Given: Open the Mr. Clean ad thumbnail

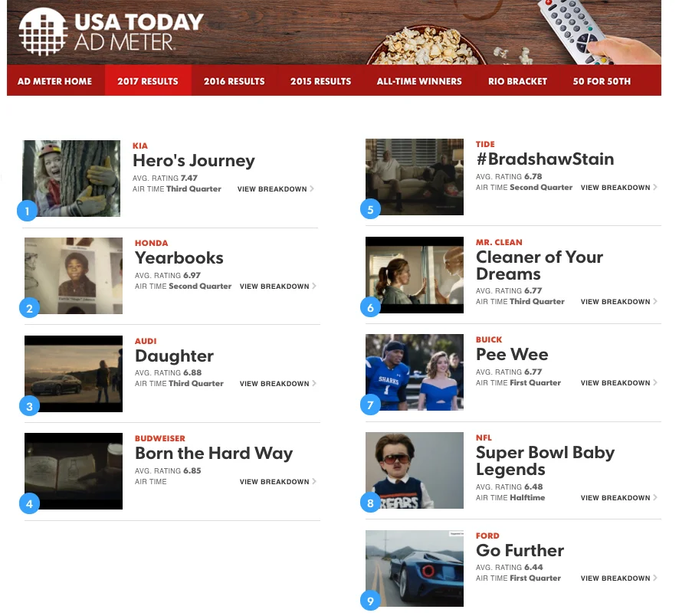Looking at the screenshot, I should pos(415,275).
